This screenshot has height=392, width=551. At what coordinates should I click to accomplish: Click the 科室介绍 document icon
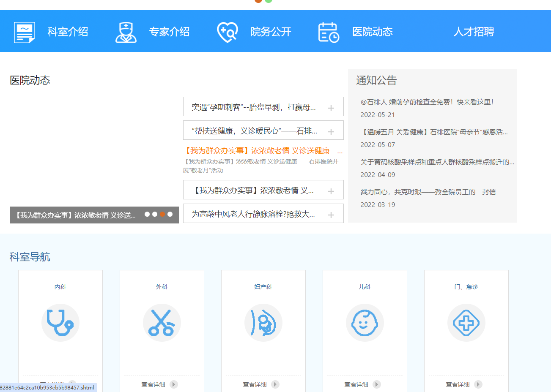pyautogui.click(x=25, y=32)
